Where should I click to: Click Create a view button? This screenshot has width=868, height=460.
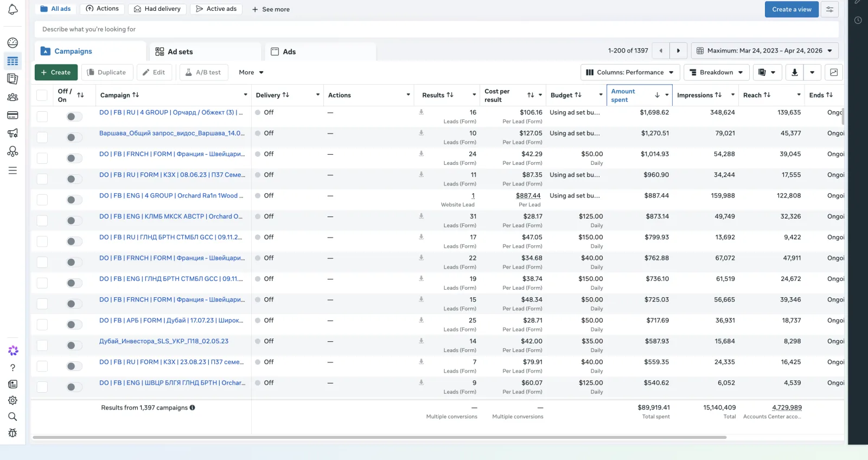[x=792, y=9]
